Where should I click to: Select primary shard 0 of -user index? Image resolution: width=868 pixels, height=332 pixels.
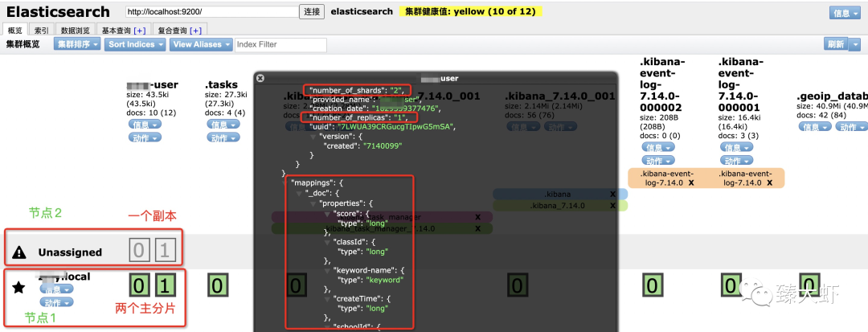tap(139, 286)
